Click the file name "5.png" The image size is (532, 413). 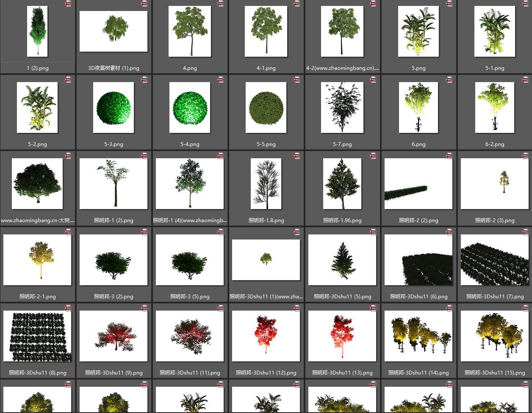tap(418, 68)
